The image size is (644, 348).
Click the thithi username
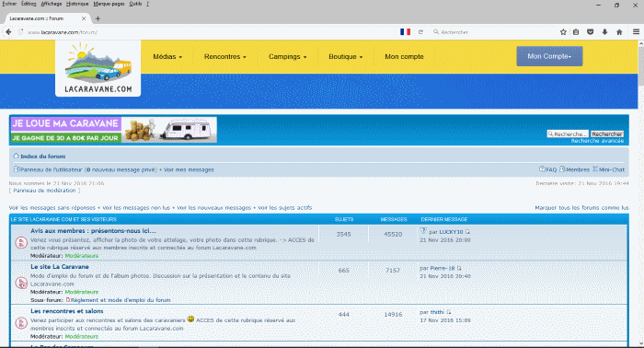(437, 312)
